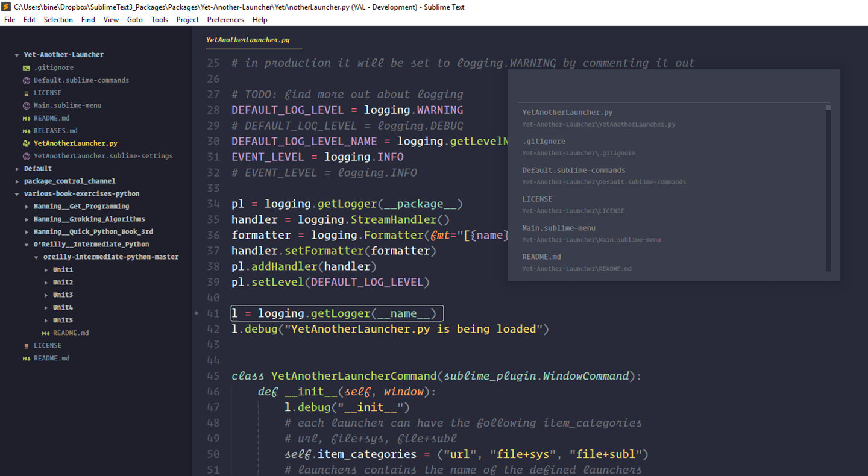Expand the package_control_channel folder

[17, 181]
